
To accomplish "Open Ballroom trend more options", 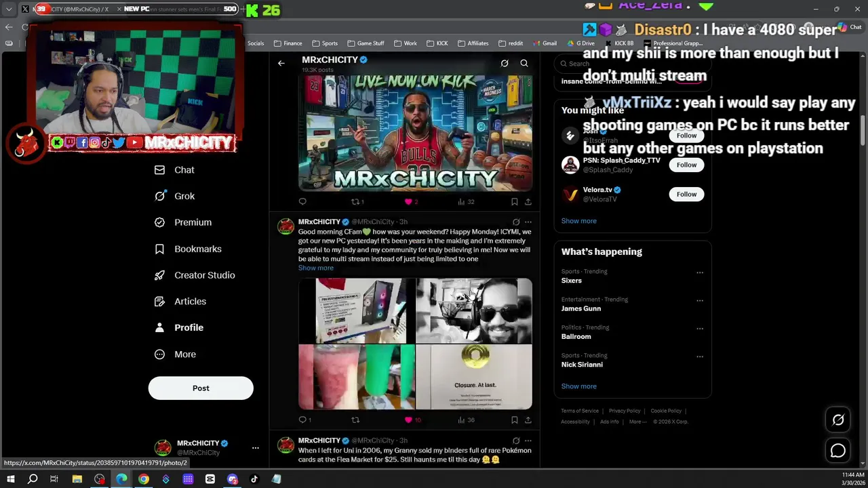I will coord(700,329).
